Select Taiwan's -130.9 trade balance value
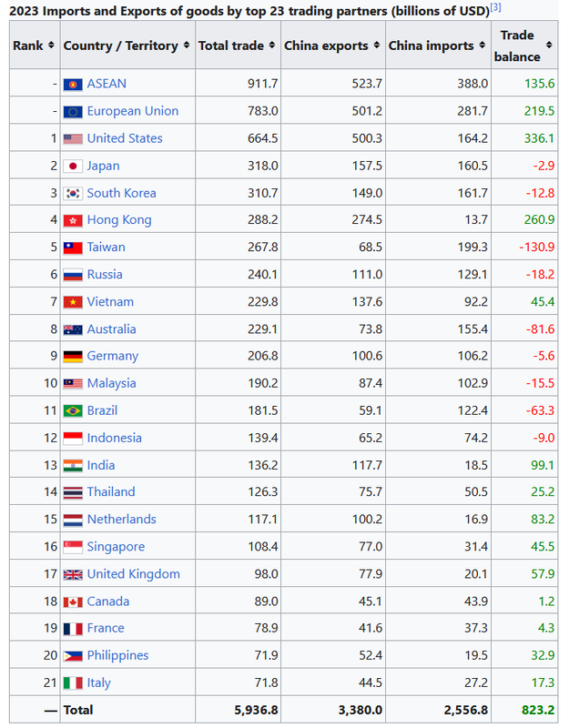Screen dimensions: 569x728 pos(537,247)
